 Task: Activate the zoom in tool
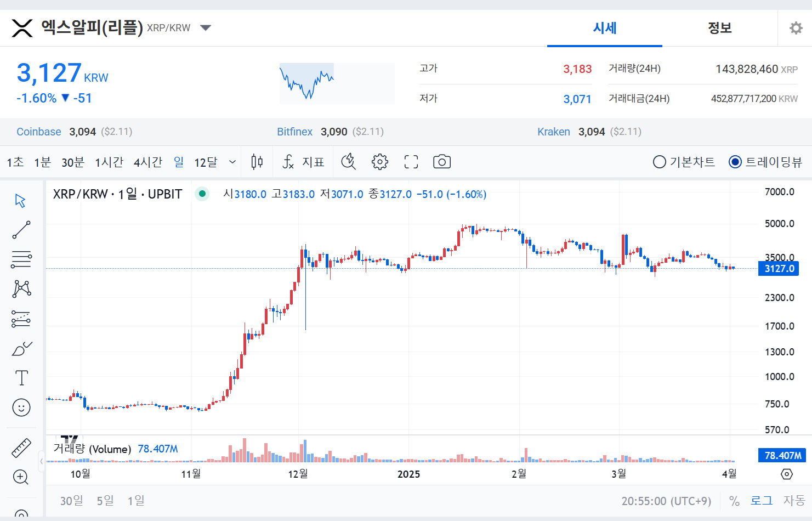21,477
